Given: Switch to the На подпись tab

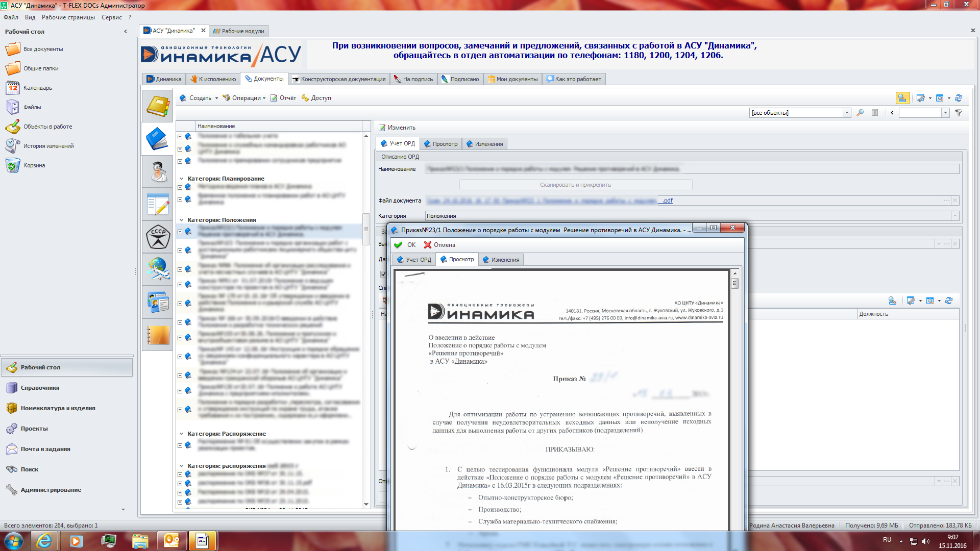Looking at the screenshot, I should point(413,79).
